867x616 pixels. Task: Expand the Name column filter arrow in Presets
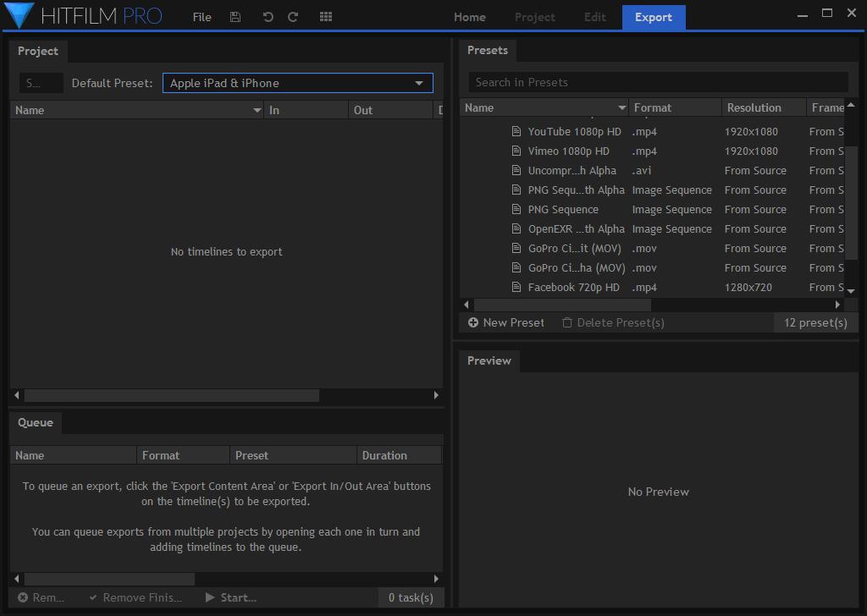pos(622,108)
